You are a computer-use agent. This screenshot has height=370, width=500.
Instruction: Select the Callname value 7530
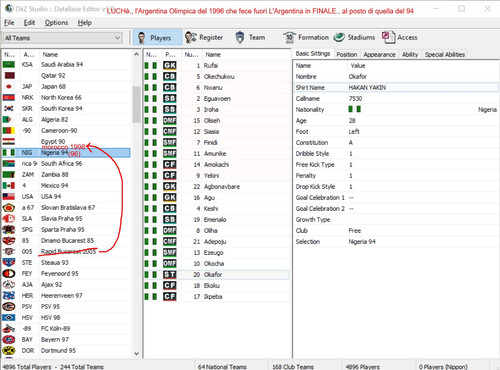pos(355,98)
